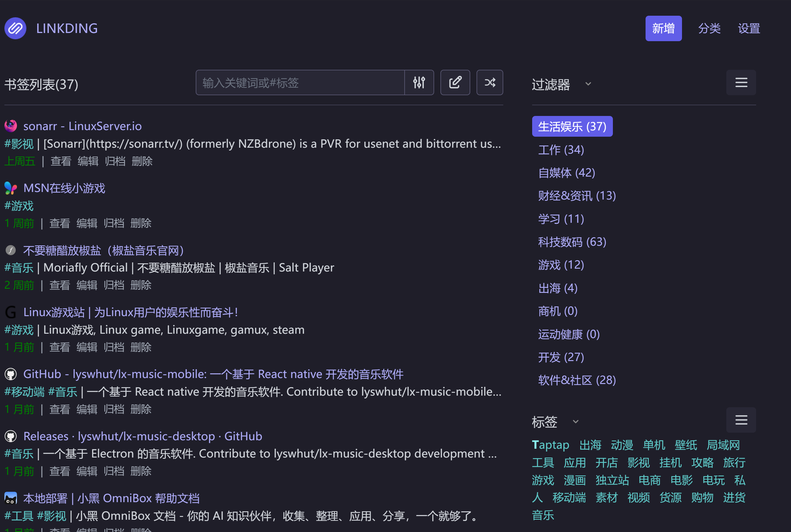Open the 分类 navigation menu
791x532 pixels.
(x=709, y=29)
